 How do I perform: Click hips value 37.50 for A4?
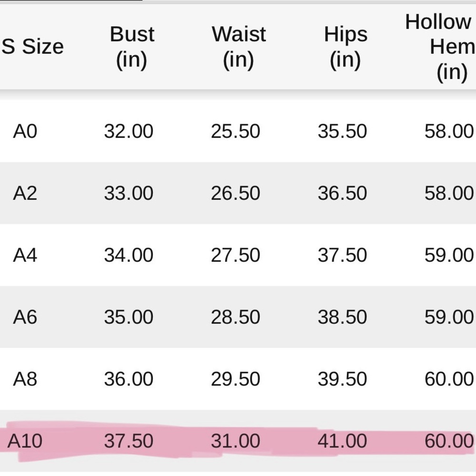(342, 255)
